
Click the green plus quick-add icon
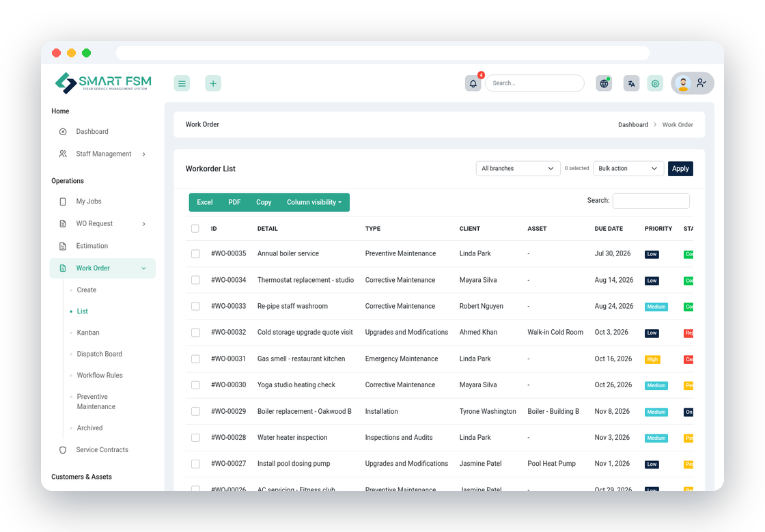[x=213, y=83]
